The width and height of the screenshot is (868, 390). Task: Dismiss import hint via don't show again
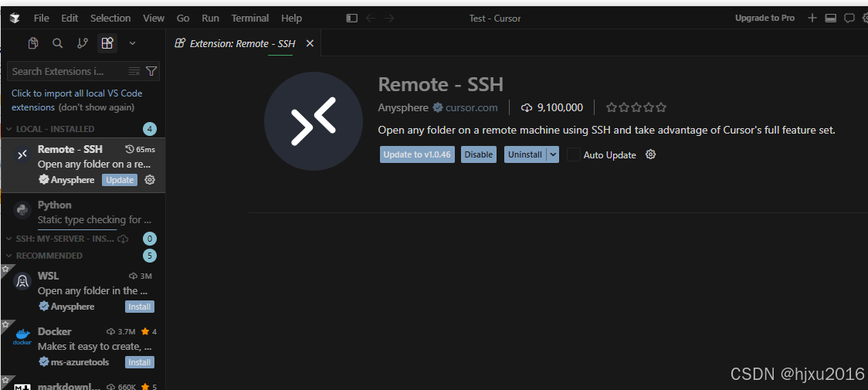click(97, 107)
